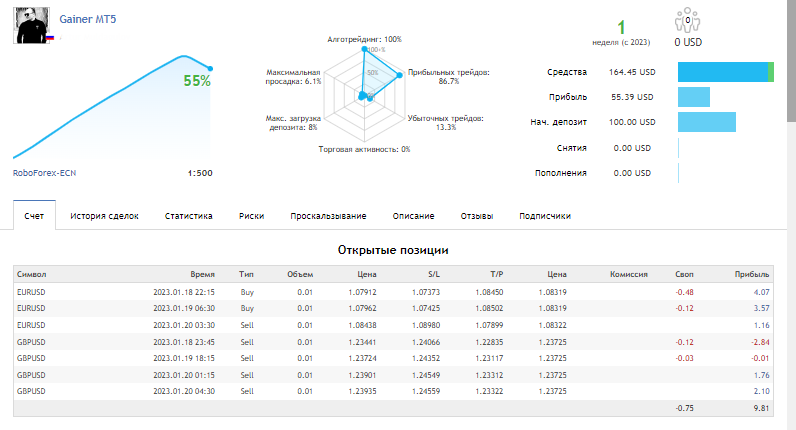This screenshot has height=430, width=796.
Task: Click the 164.45 USD funds value
Action: pos(632,72)
